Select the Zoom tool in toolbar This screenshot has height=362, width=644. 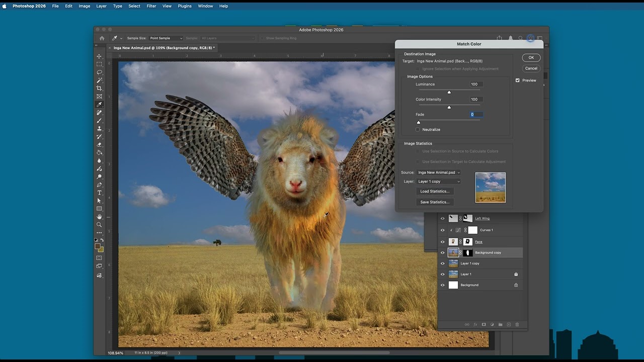point(99,225)
